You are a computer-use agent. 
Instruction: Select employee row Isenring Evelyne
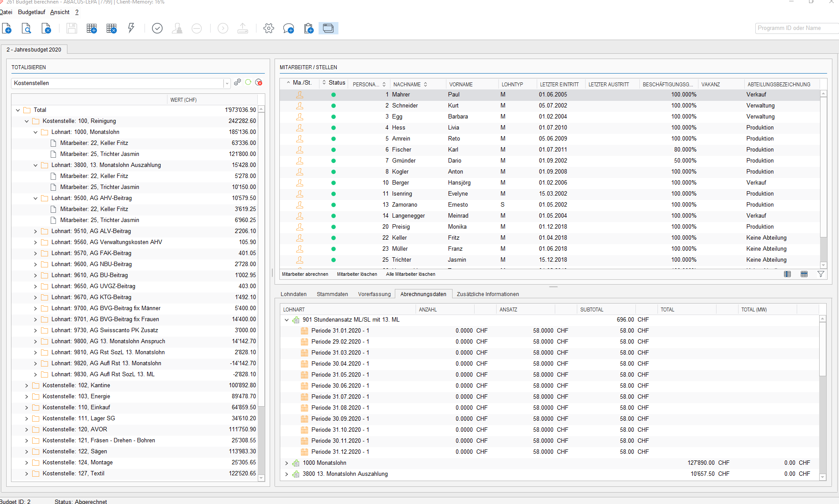(549, 194)
